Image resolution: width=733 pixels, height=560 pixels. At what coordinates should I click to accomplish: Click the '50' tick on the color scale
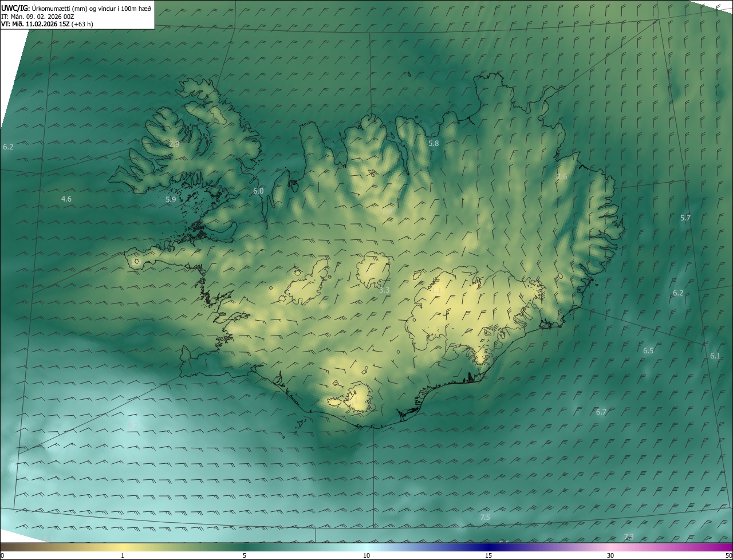click(728, 556)
